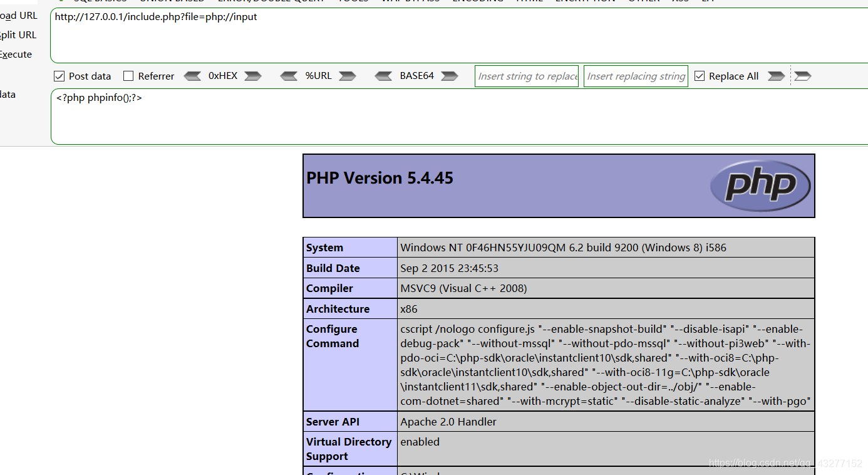The height and width of the screenshot is (475, 868).
Task: Click the 'Architecture' row header
Action: (x=350, y=309)
